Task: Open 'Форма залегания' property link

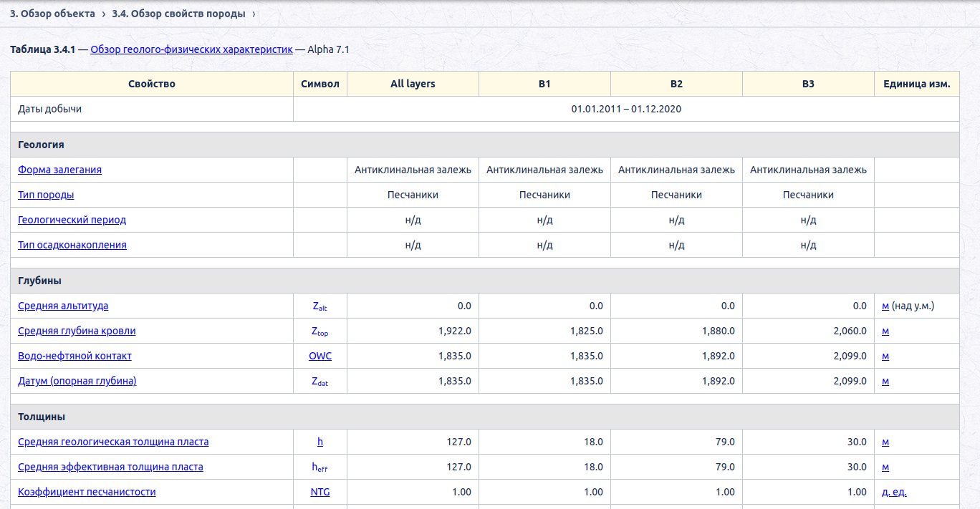Action: pyautogui.click(x=59, y=170)
